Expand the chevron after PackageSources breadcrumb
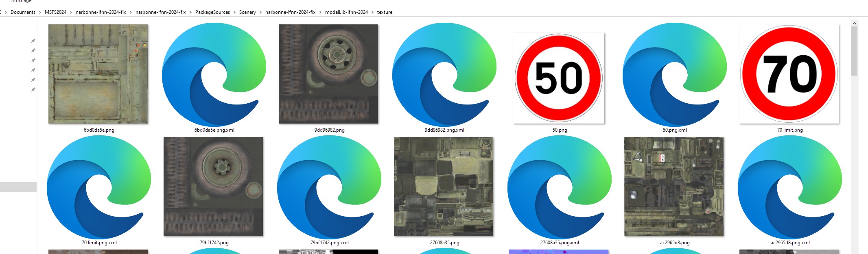 point(235,12)
